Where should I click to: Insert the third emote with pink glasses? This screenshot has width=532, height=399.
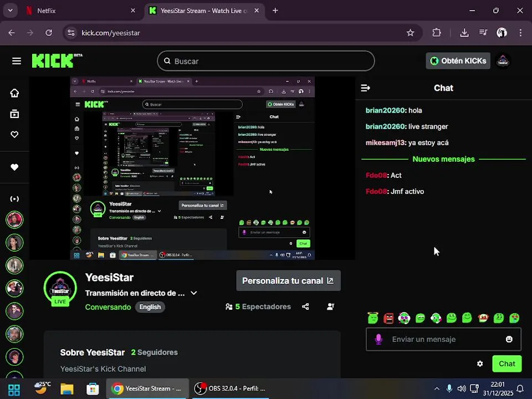(x=404, y=318)
